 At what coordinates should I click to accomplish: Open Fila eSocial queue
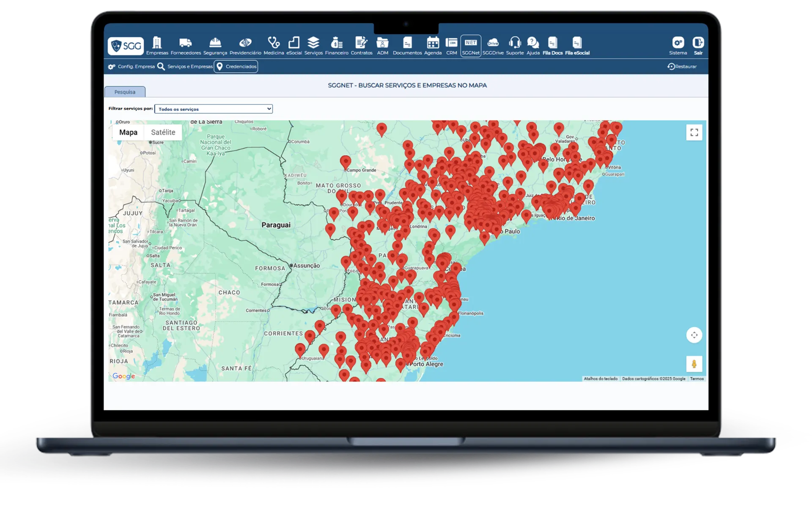[x=577, y=46]
